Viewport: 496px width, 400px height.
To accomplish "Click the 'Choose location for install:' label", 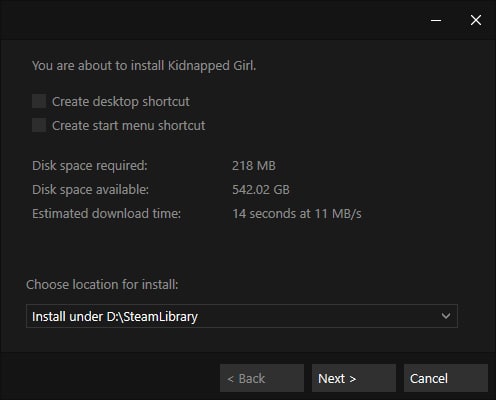I will pos(102,285).
